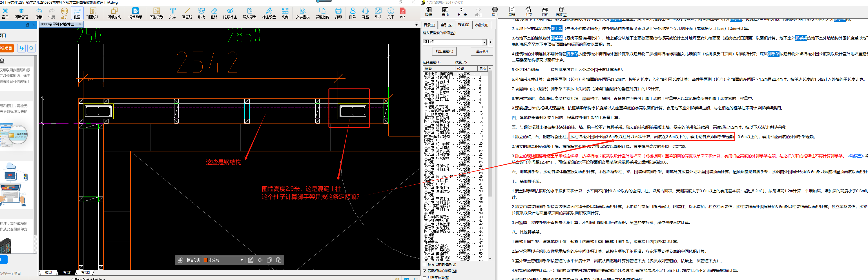
Task: Open search operator arrow beside keyword box
Action: (x=490, y=42)
